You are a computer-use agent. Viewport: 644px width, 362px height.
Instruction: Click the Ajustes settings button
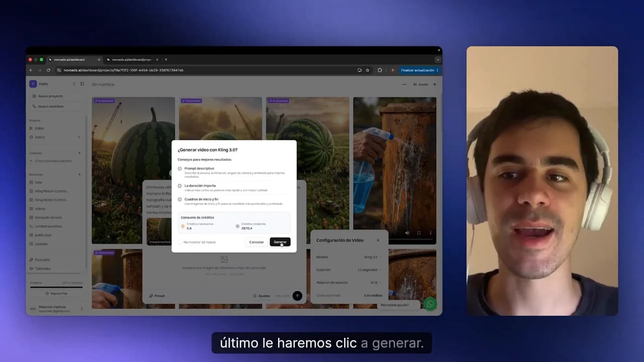tap(262, 296)
